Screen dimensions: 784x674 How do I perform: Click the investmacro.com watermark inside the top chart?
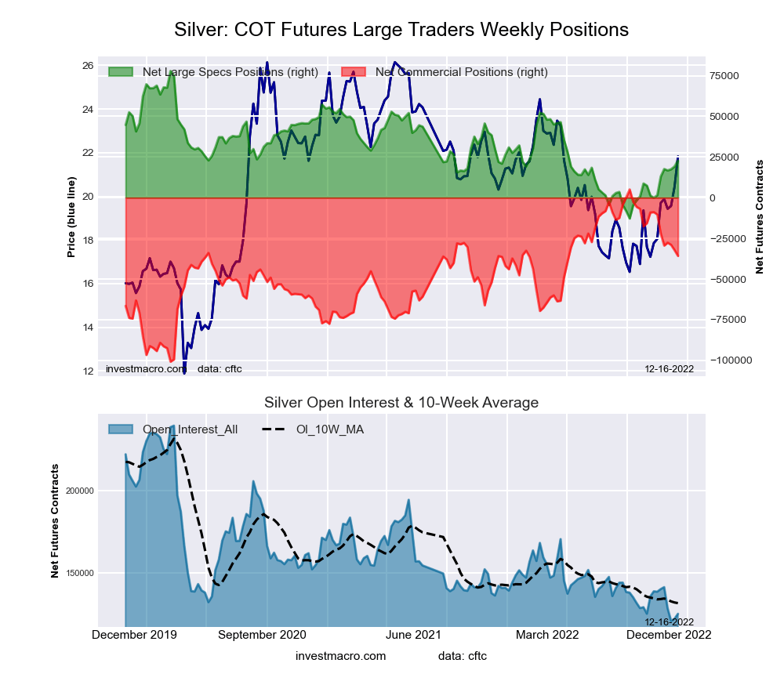tap(145, 368)
